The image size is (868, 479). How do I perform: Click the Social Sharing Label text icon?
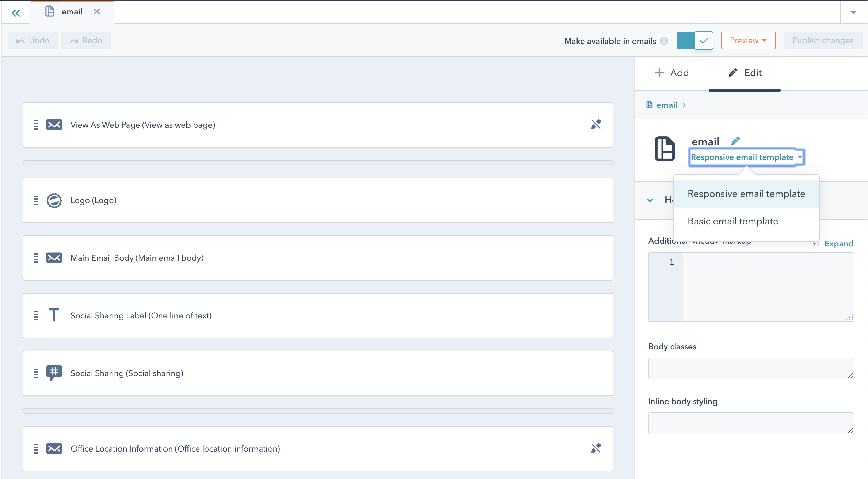54,316
